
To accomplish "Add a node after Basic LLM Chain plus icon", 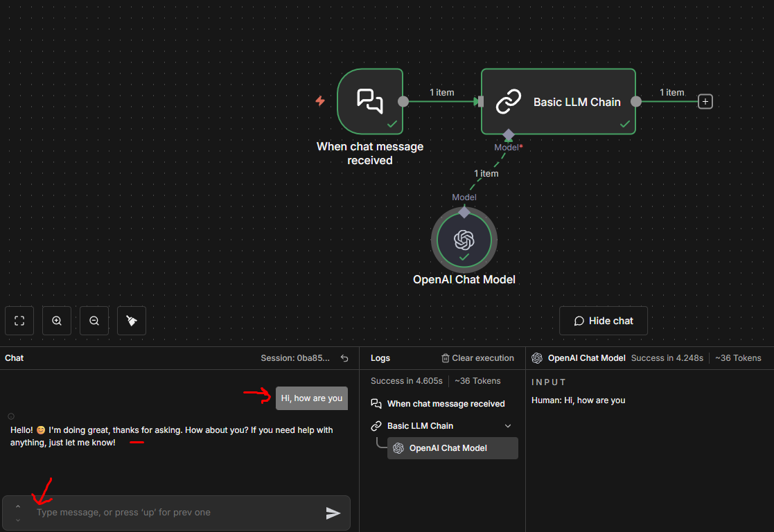I will click(705, 101).
